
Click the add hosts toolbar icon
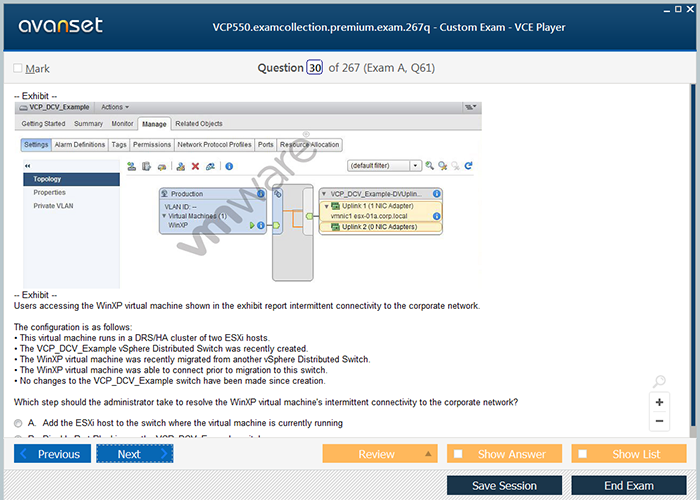(x=131, y=166)
